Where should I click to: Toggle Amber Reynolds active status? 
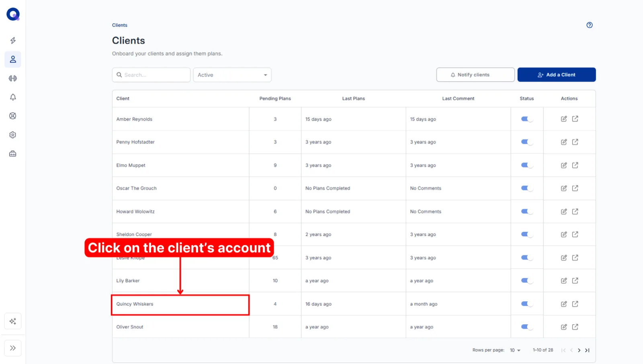pyautogui.click(x=527, y=119)
